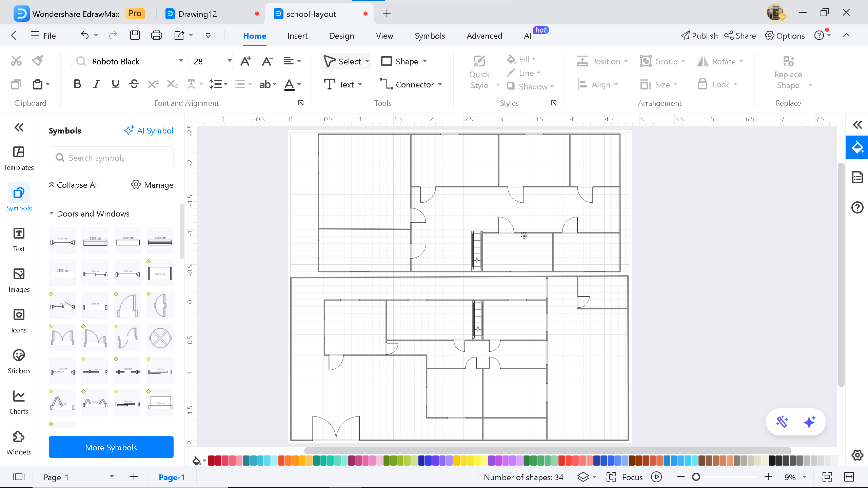Click the Layers icon in status bar

coord(583,477)
